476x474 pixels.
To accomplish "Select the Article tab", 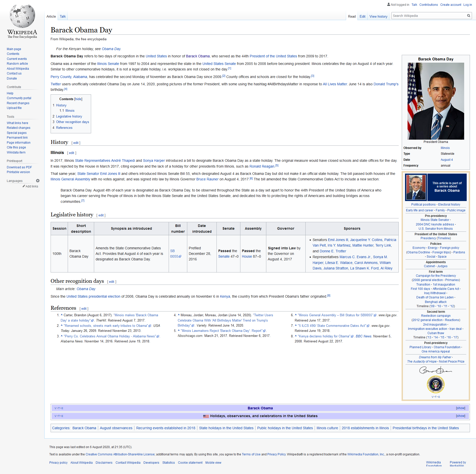I will (51, 16).
